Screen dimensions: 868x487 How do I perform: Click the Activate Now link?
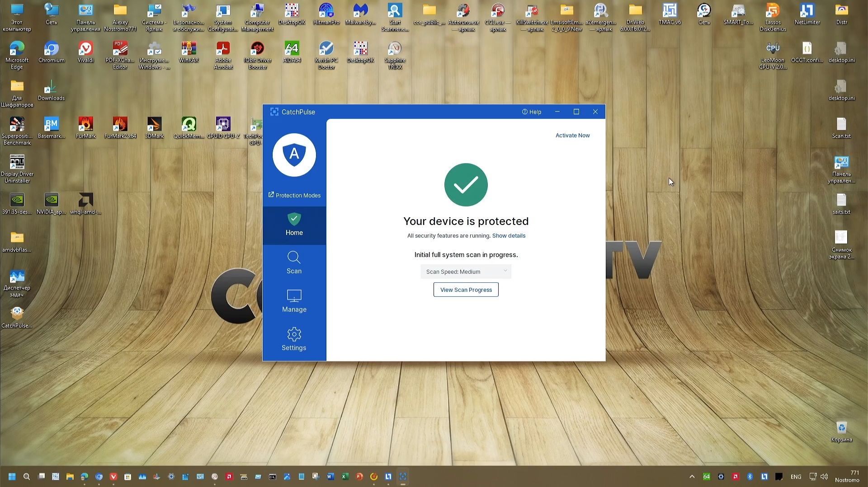(x=572, y=135)
